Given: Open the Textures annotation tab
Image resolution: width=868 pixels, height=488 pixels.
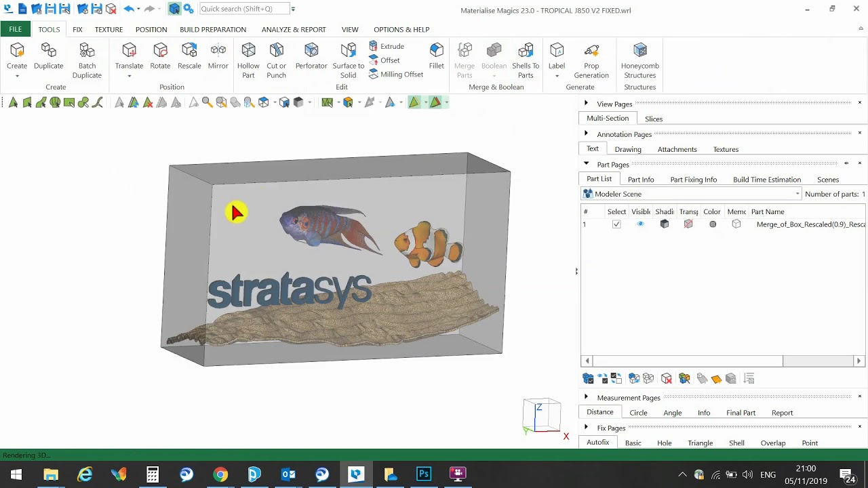Looking at the screenshot, I should pos(726,149).
